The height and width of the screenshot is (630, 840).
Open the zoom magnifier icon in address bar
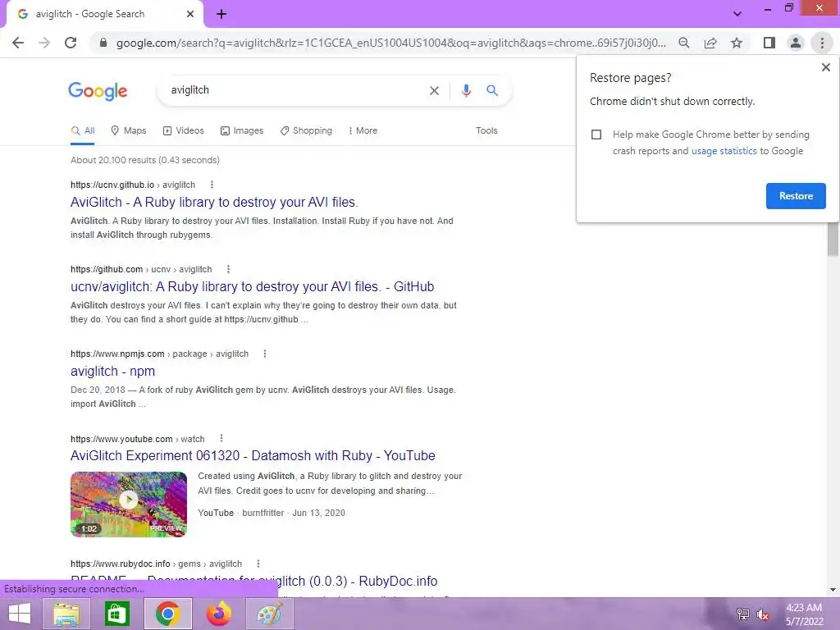683,43
